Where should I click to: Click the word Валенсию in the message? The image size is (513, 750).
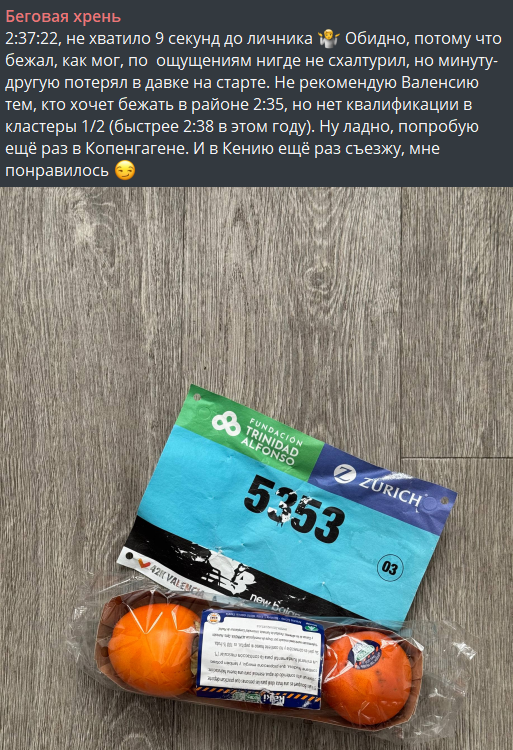[x=440, y=82]
